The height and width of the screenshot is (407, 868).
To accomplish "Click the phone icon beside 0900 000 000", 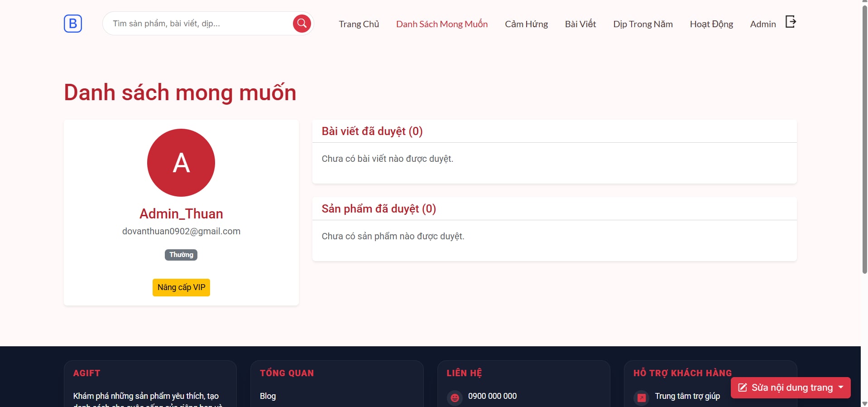I will coord(455,397).
